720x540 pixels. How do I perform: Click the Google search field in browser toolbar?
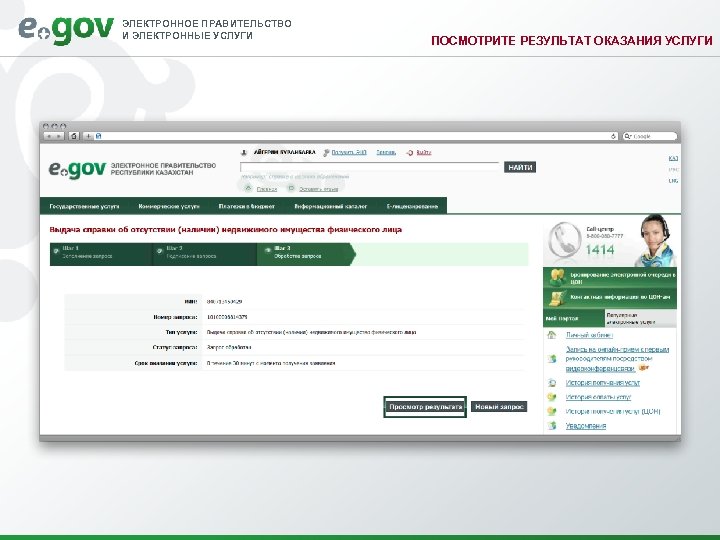click(650, 136)
